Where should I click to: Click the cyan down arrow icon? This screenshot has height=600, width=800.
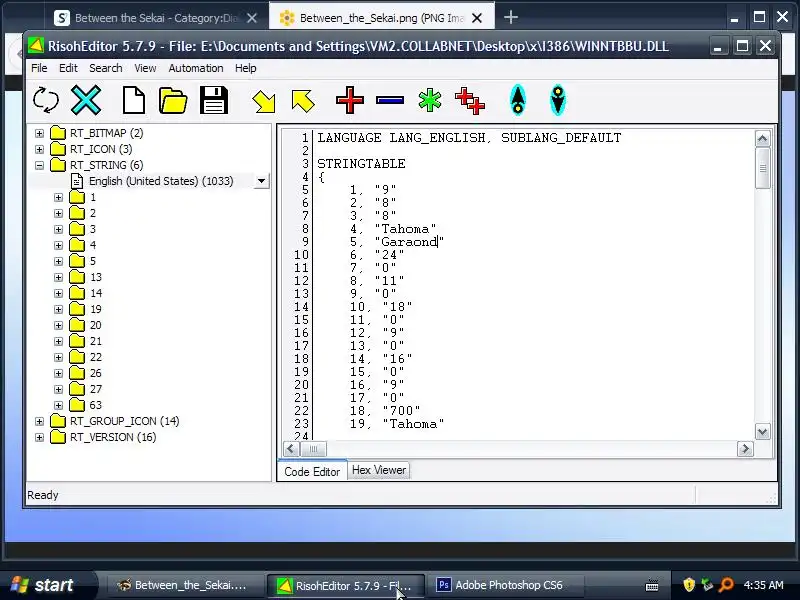tap(558, 100)
